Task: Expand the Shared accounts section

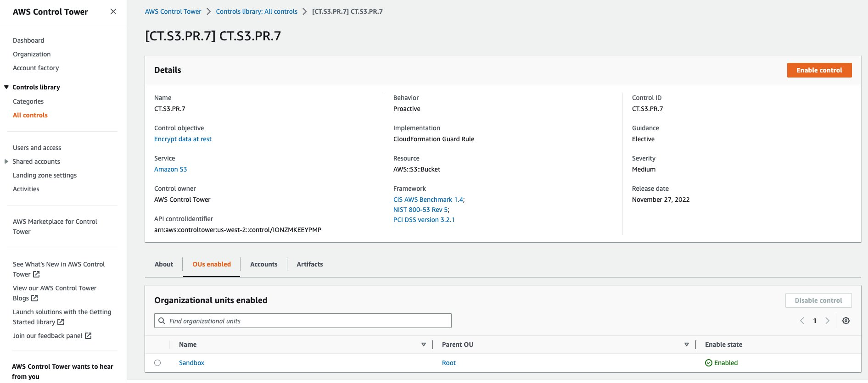Action: click(x=6, y=161)
